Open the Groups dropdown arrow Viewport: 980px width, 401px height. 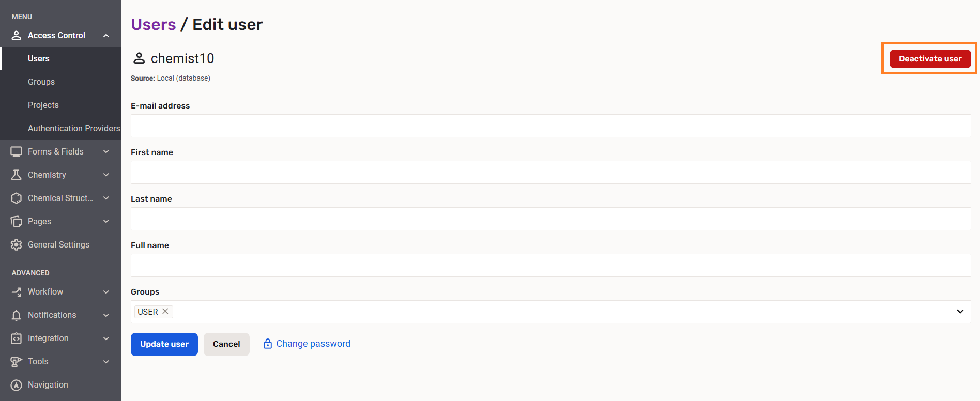[960, 312]
